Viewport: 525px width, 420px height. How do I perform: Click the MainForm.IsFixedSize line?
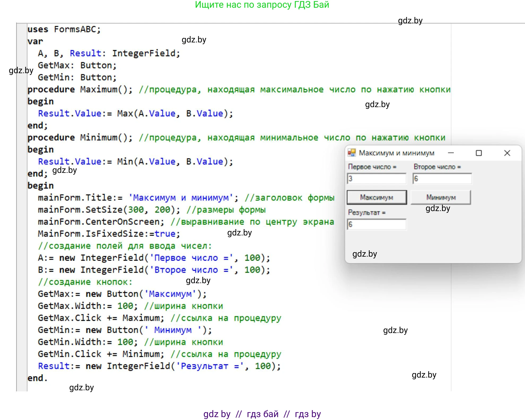[x=109, y=234]
